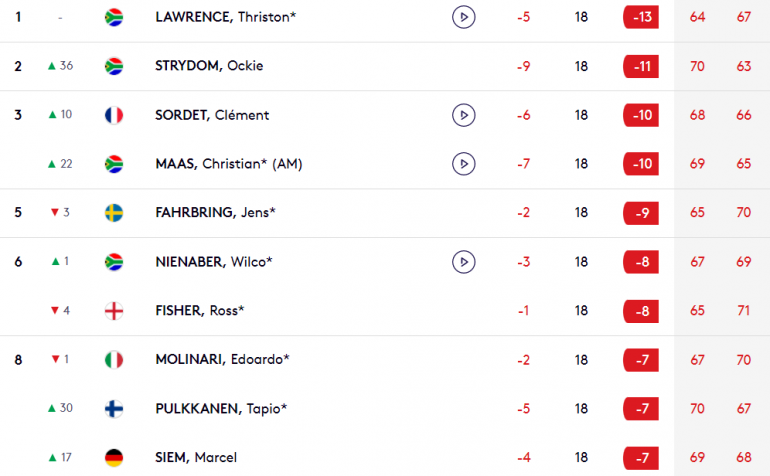Play video highlights for Wilco Nienaber
The image size is (770, 476).
[x=464, y=262]
